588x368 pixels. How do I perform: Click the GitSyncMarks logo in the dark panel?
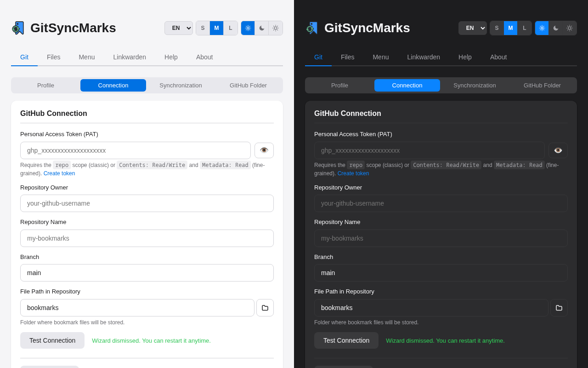coord(312,28)
